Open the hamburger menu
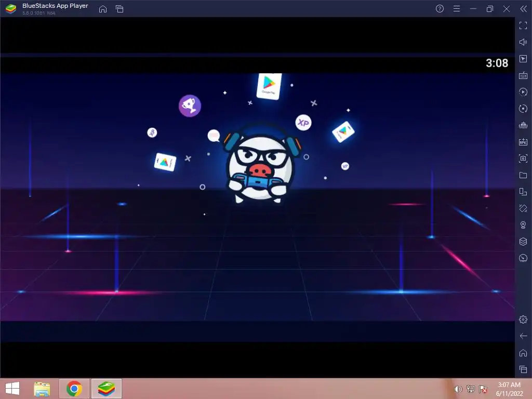 [457, 9]
